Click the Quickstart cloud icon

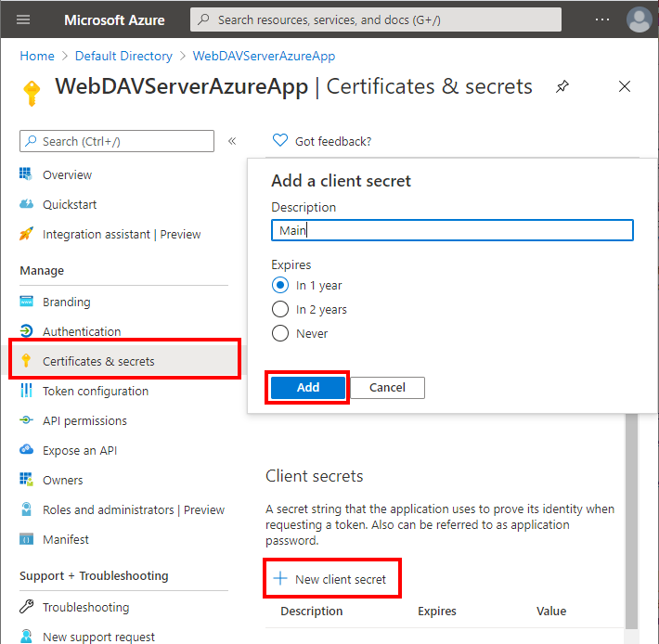tap(27, 204)
